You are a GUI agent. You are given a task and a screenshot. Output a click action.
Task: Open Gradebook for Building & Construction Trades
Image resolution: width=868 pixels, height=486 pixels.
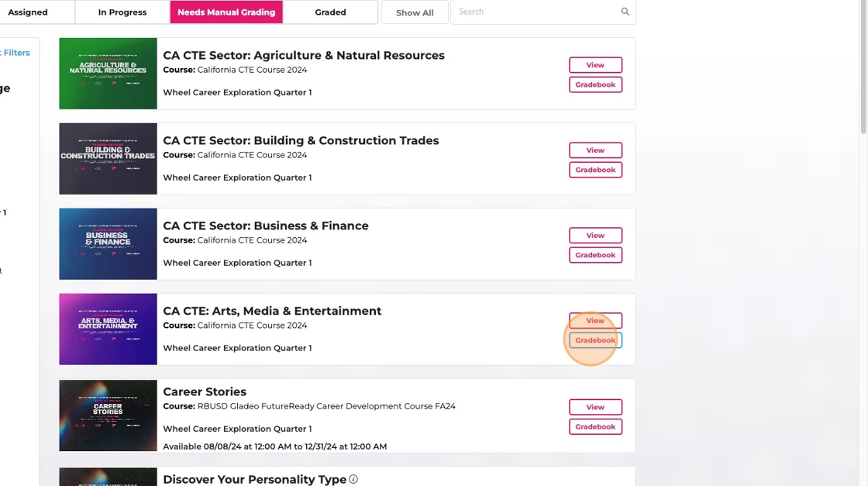click(596, 170)
